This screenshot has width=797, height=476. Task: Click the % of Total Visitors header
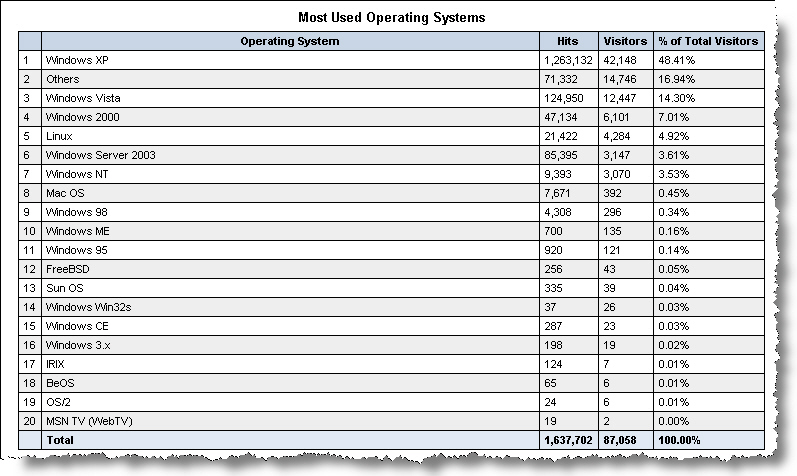pos(708,41)
